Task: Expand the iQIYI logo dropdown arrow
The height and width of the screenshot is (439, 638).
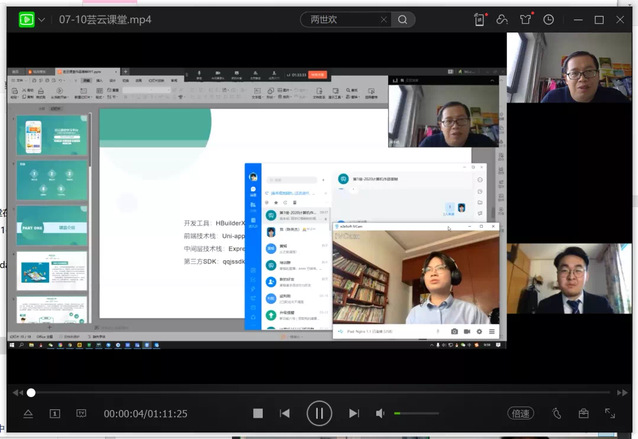Action: [43, 19]
